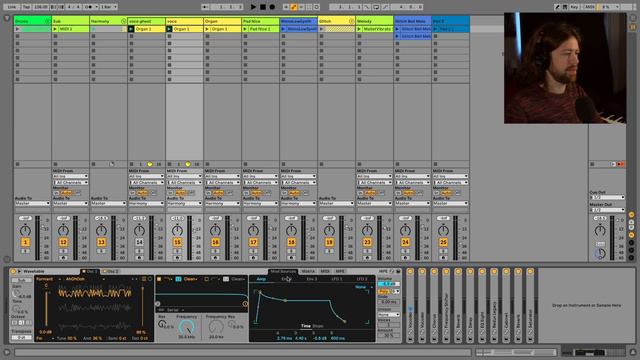Screen dimensions: 640x360
Task: Toggle track activator 1 on Drums
Action: (x=25, y=242)
